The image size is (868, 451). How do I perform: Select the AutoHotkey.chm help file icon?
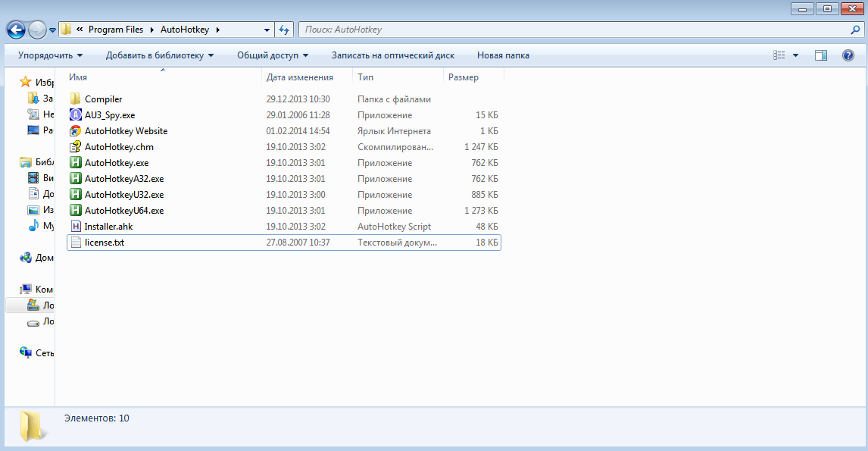tap(75, 147)
